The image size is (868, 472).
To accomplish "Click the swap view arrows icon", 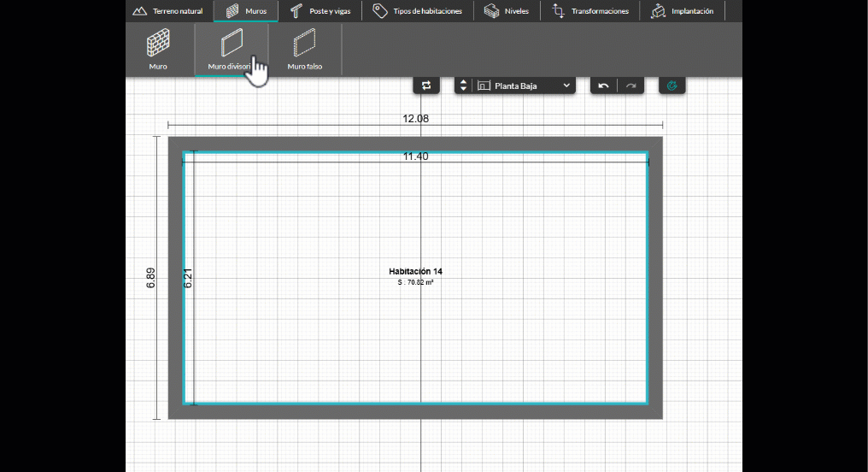I will point(425,86).
